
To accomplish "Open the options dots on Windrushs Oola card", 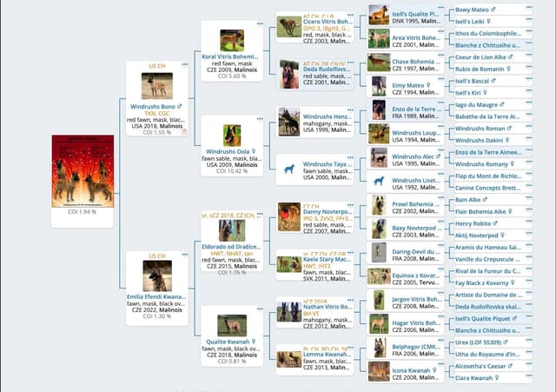I will pos(260,119).
